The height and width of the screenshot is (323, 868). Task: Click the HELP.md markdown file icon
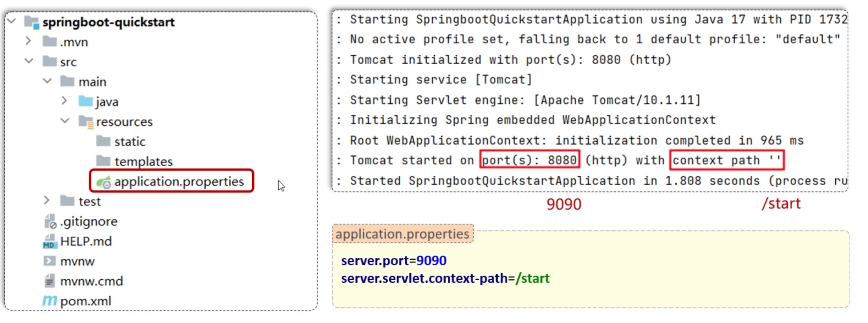click(49, 242)
